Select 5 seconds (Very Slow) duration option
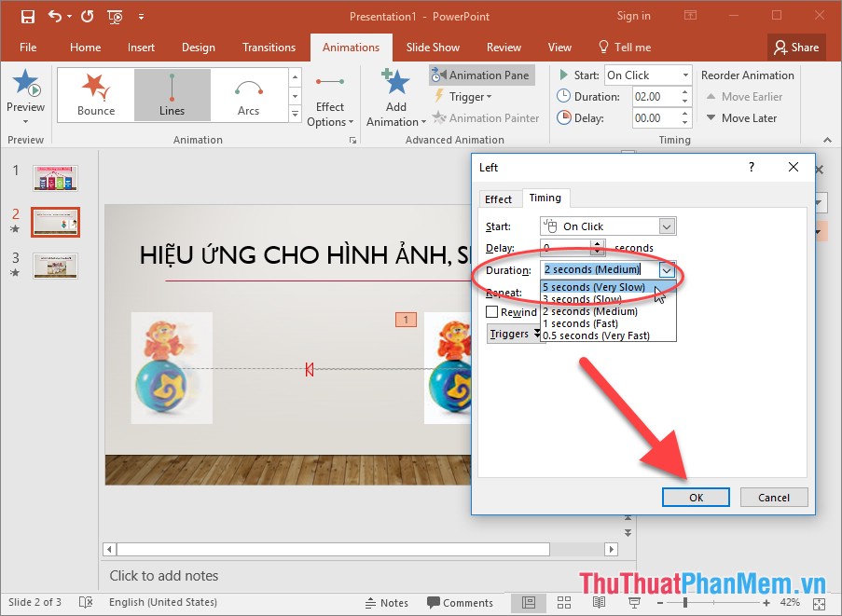The width and height of the screenshot is (842, 616). (594, 287)
